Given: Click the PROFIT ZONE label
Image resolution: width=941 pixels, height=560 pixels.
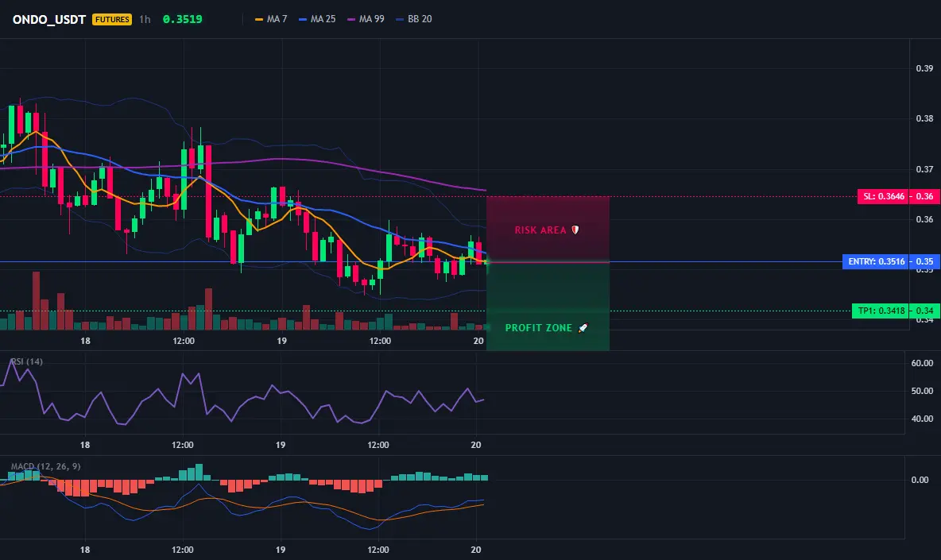Looking at the screenshot, I should click(538, 328).
